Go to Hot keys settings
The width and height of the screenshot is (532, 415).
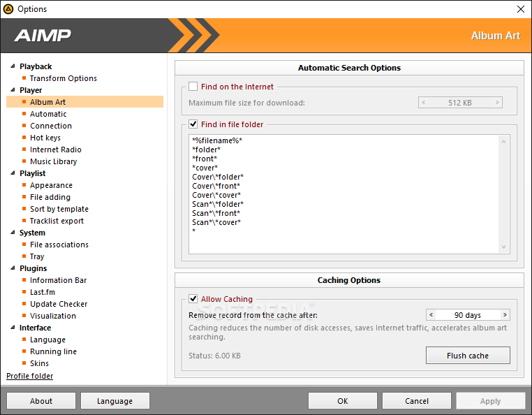(45, 138)
